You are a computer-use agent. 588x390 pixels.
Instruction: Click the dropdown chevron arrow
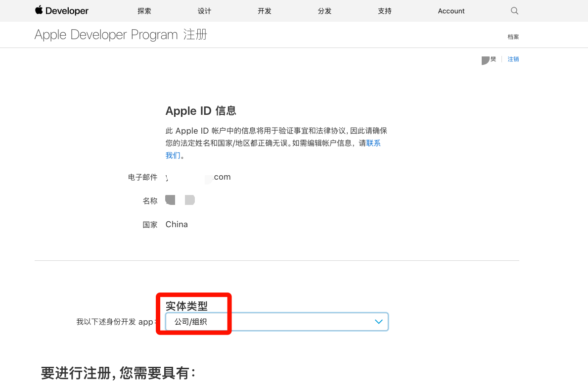click(379, 322)
